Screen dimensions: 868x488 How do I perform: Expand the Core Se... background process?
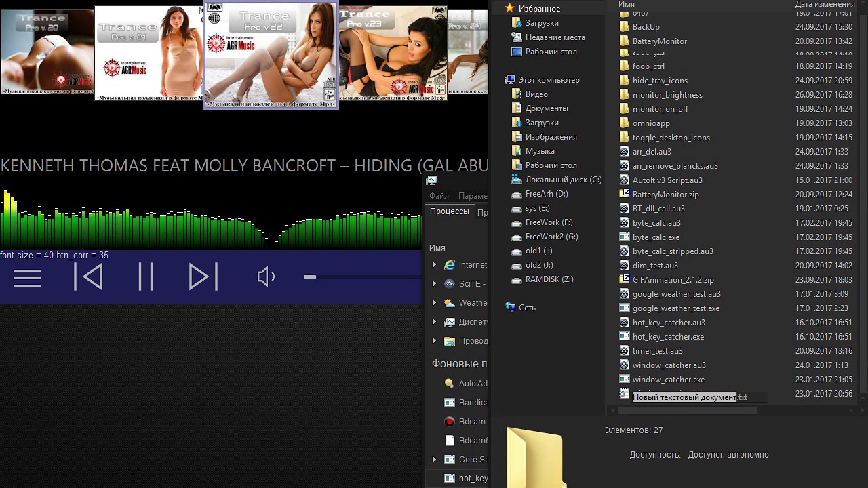click(434, 459)
